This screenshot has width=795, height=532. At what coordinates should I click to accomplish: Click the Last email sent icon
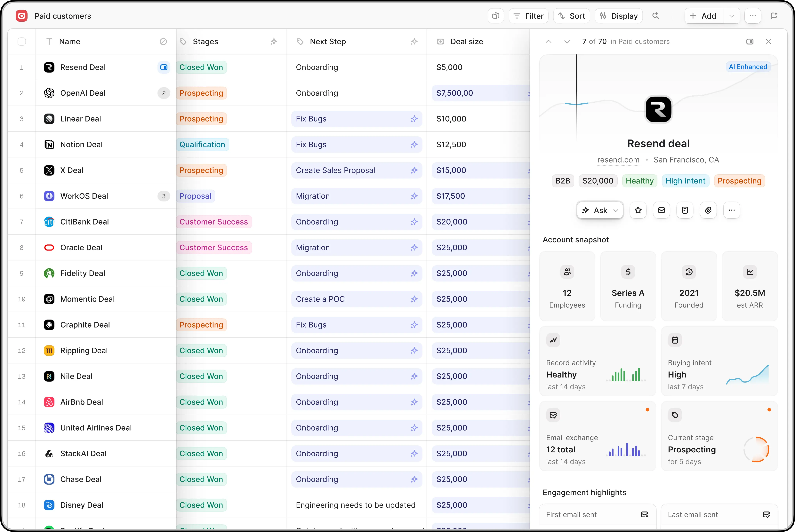tap(766, 515)
